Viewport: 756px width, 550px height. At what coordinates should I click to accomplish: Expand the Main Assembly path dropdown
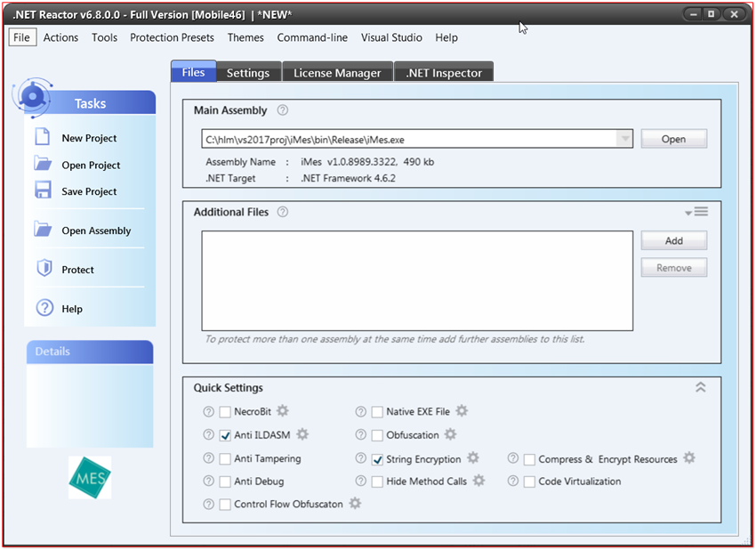point(625,139)
